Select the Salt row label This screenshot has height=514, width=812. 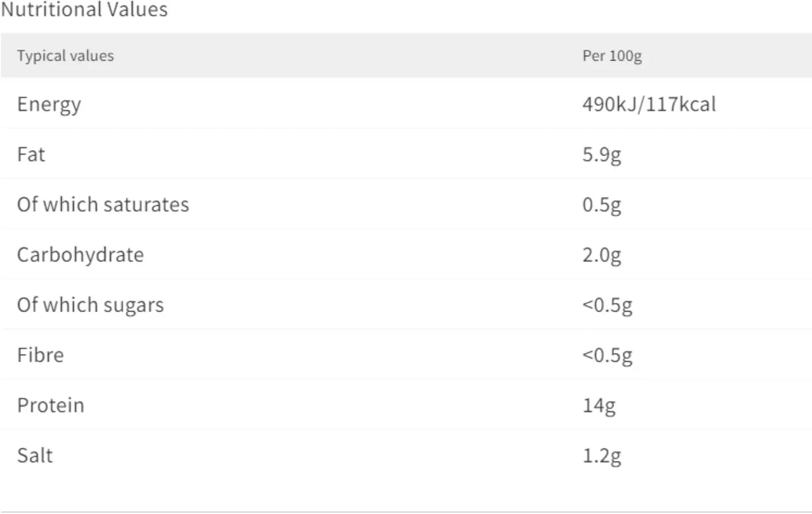[x=35, y=456]
